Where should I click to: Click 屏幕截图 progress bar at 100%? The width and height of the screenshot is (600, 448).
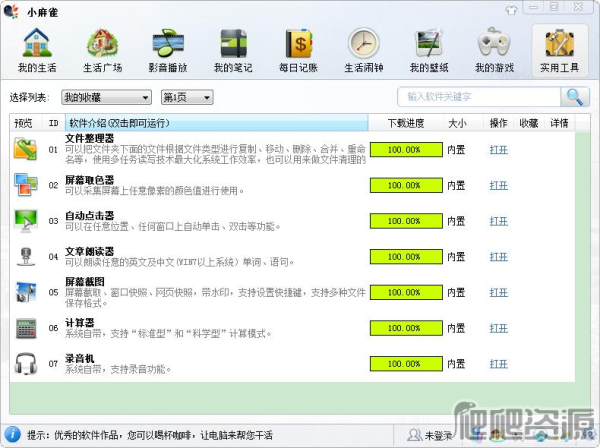point(406,293)
